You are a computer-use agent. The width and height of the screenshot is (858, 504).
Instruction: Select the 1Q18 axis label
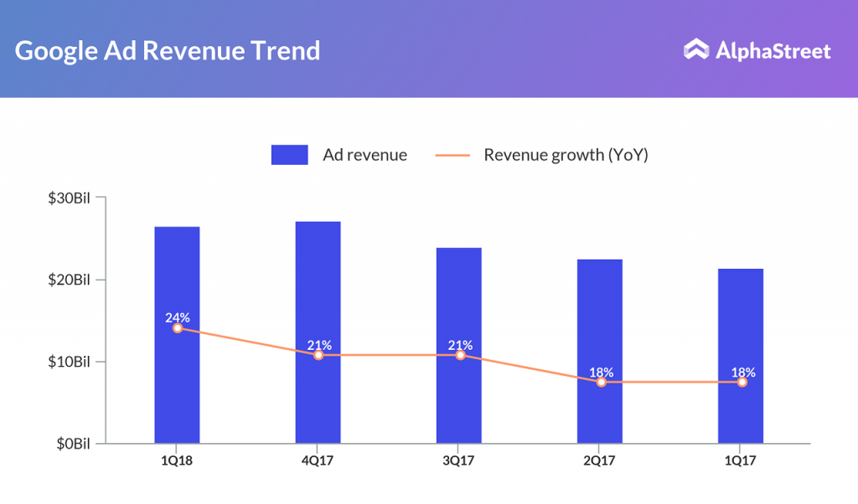(178, 460)
